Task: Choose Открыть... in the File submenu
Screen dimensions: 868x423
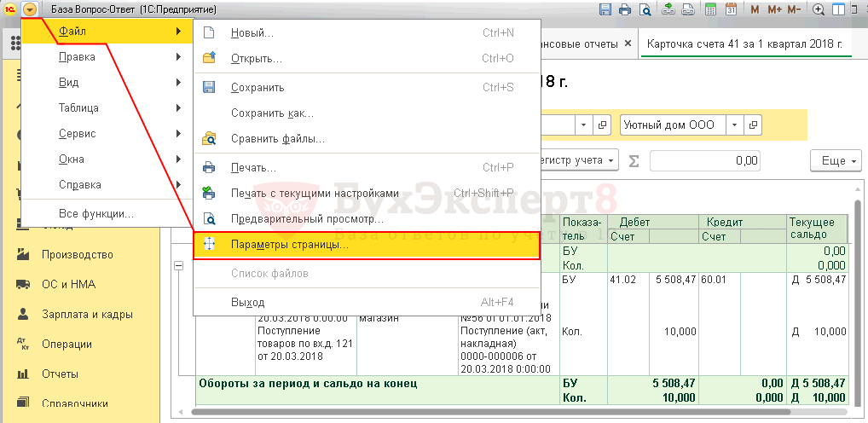Action: click(367, 58)
